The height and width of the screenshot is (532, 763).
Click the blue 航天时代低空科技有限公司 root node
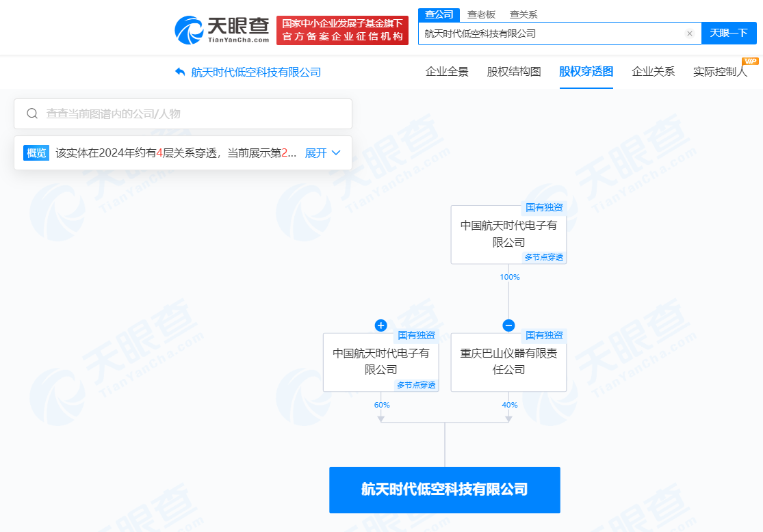pyautogui.click(x=445, y=490)
